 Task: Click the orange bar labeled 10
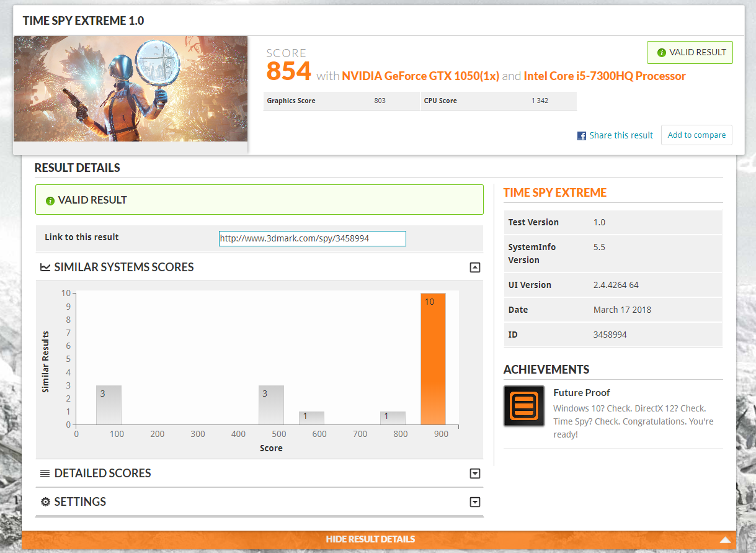(x=433, y=359)
